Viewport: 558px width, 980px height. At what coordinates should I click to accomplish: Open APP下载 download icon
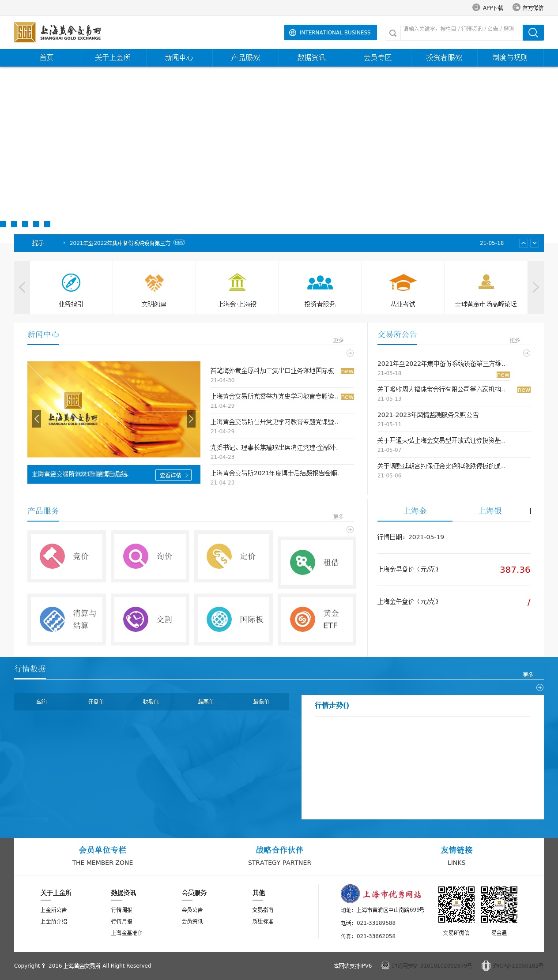click(x=476, y=8)
